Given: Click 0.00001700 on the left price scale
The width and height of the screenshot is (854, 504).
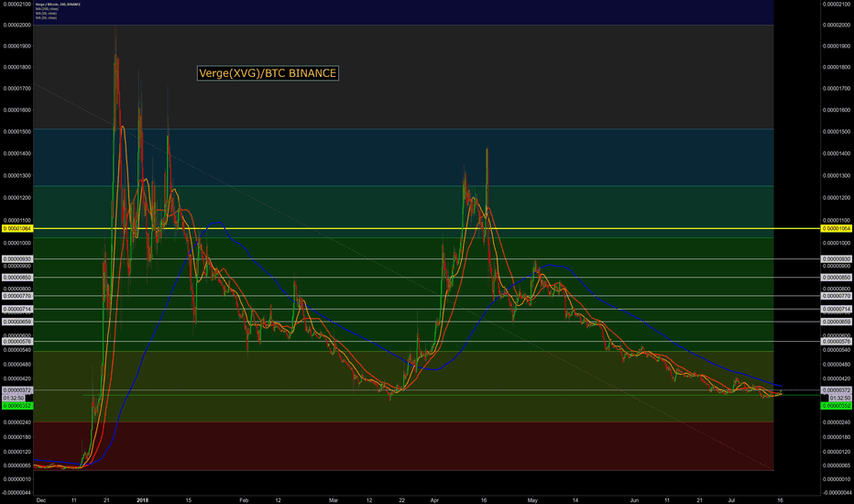Looking at the screenshot, I should pyautogui.click(x=16, y=88).
